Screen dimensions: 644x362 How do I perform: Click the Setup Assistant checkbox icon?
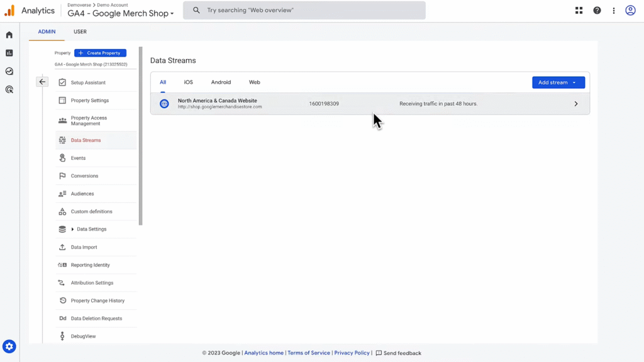(62, 82)
